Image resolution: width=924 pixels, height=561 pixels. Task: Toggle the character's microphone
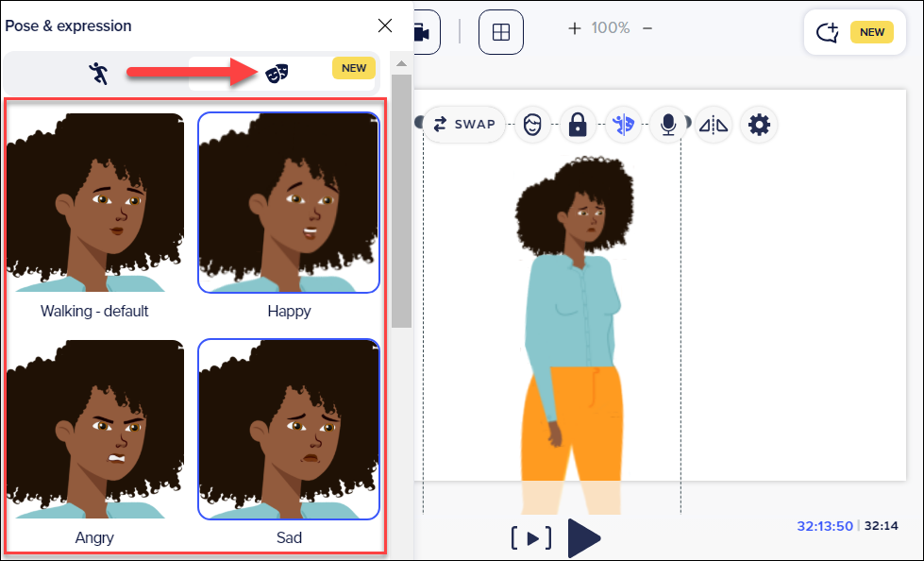pos(669,124)
